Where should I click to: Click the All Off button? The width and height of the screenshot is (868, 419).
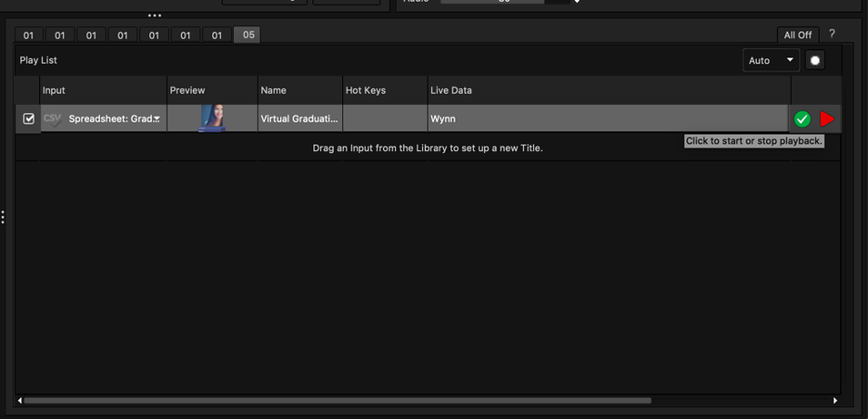click(x=798, y=35)
